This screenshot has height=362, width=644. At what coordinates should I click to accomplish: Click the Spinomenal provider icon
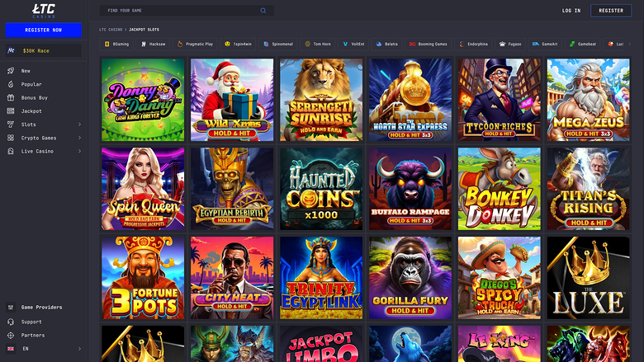click(x=266, y=44)
